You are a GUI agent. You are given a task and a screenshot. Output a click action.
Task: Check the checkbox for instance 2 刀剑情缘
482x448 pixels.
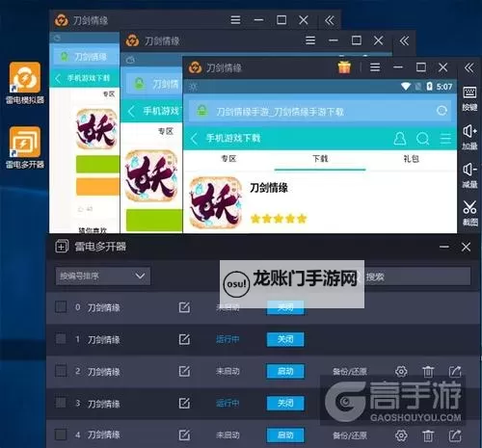click(x=61, y=371)
